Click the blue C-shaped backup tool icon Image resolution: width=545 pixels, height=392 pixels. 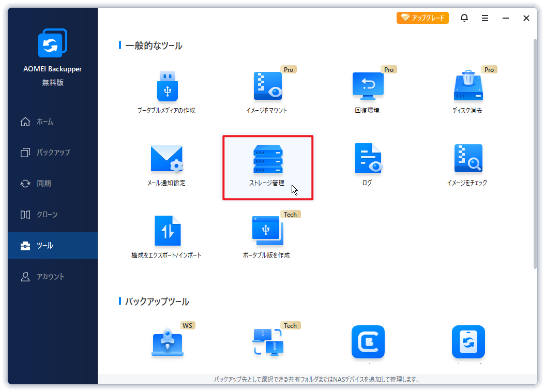(x=368, y=342)
